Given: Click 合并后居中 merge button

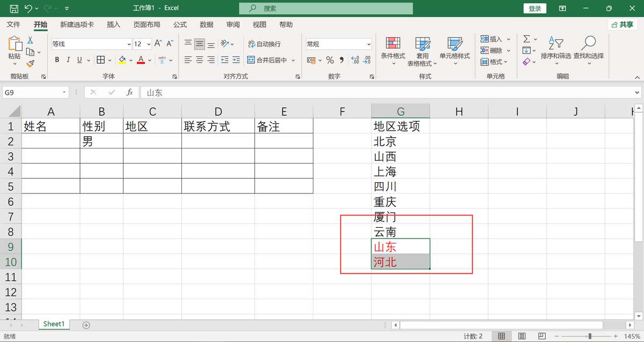Looking at the screenshot, I should click(x=268, y=60).
